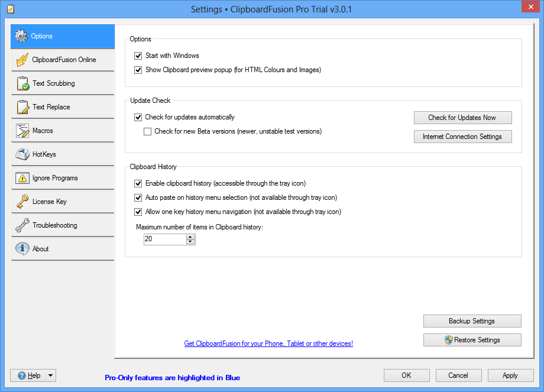Show the About section
The width and height of the screenshot is (544, 392).
pyautogui.click(x=63, y=248)
